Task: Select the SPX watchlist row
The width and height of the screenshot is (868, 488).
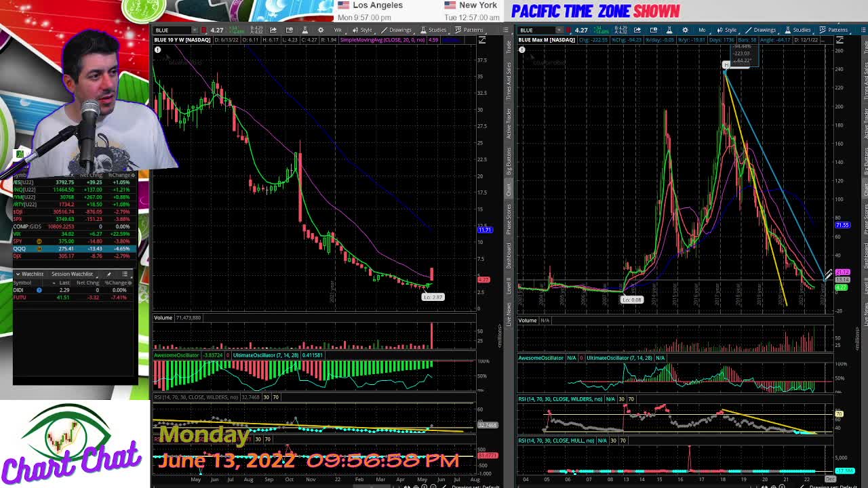Action: [75, 219]
